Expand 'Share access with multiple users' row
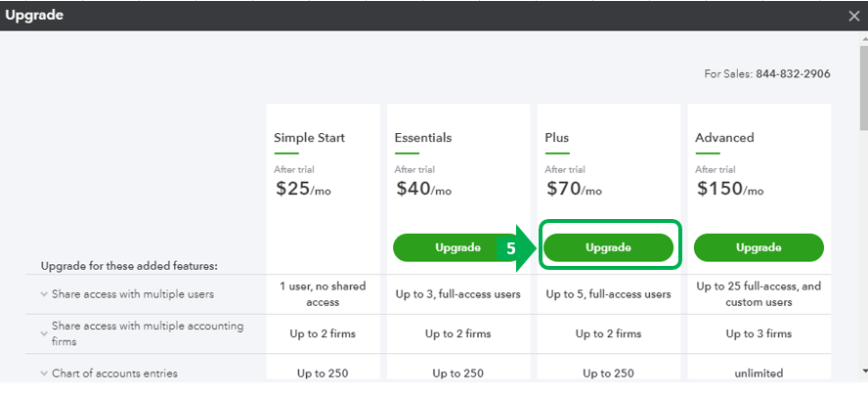The height and width of the screenshot is (396, 868). (x=44, y=294)
